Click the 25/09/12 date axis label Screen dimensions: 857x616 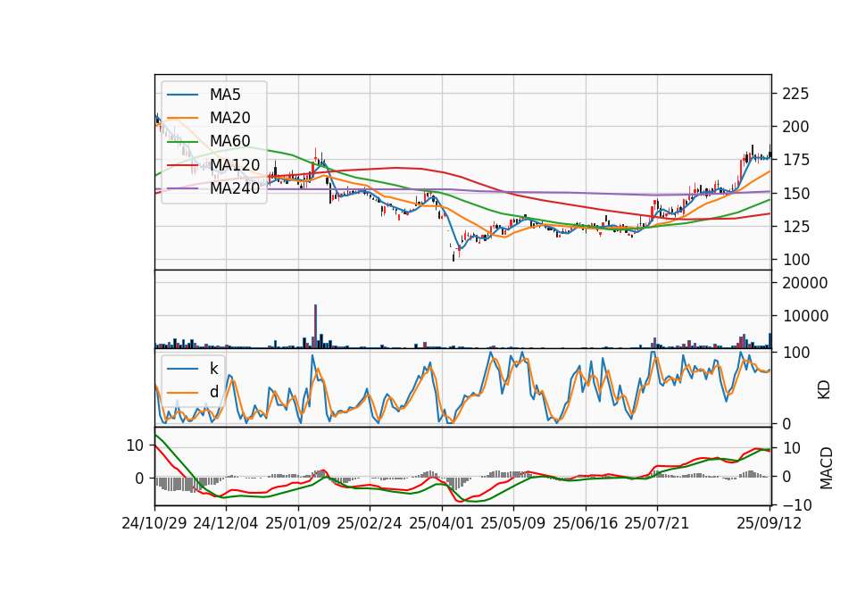coord(769,523)
